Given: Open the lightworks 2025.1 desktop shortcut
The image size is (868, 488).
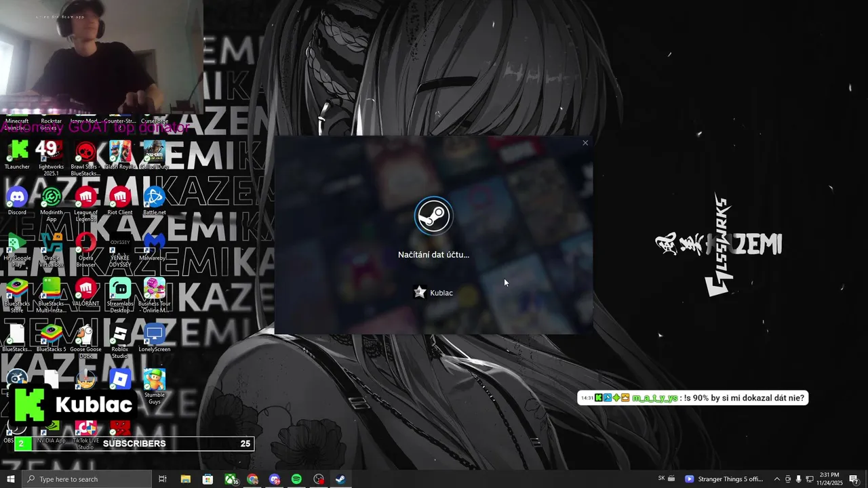Looking at the screenshot, I should (51, 158).
